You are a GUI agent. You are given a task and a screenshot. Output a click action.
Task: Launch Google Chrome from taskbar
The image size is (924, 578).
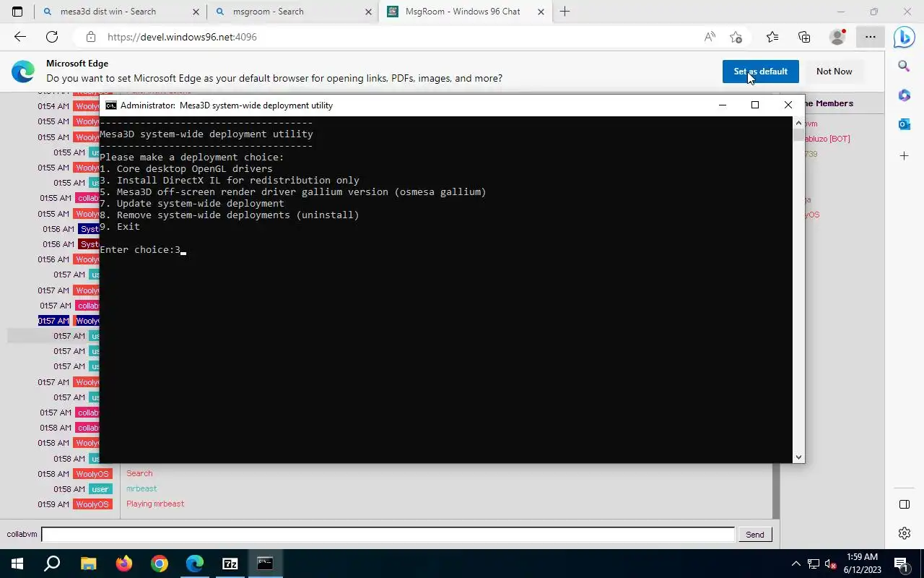[x=159, y=564]
